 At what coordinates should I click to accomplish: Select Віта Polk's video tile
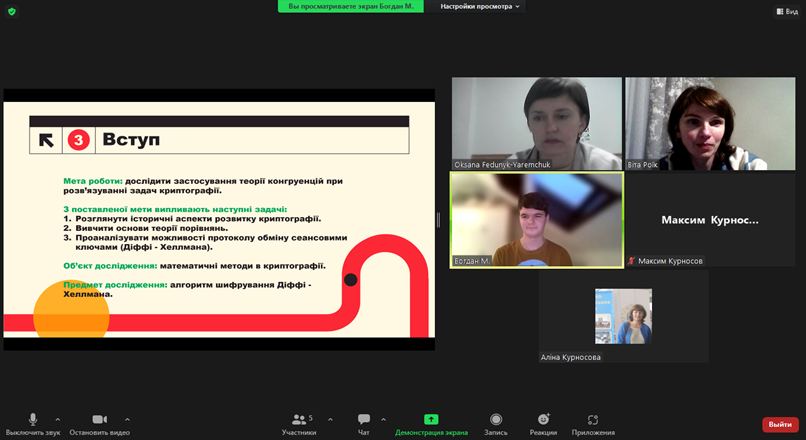[711, 123]
